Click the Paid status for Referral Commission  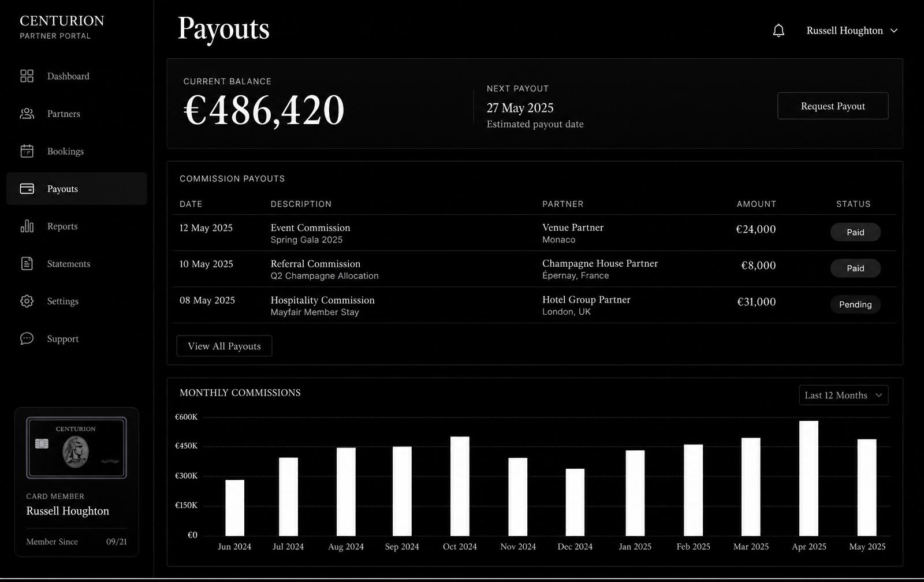tap(855, 268)
